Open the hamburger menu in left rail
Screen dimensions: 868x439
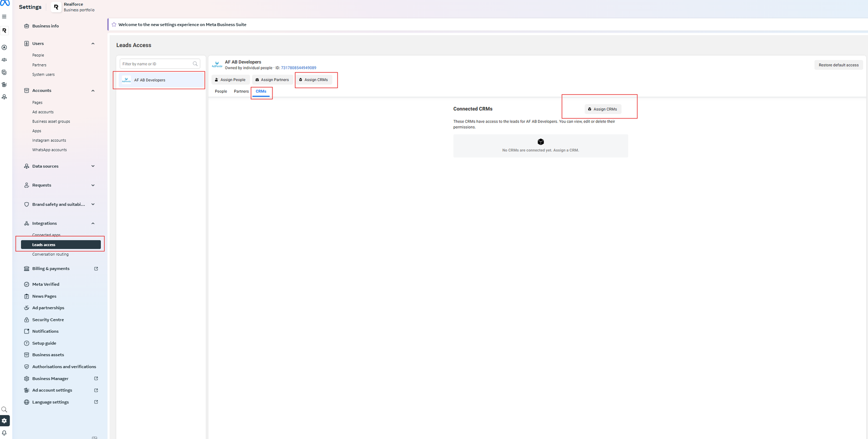pos(4,17)
